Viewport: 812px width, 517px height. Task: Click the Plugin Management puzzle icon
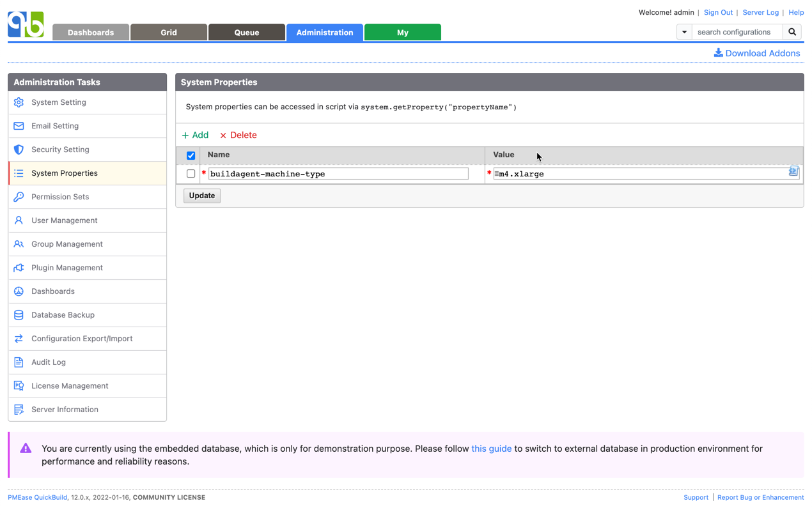tap(19, 268)
